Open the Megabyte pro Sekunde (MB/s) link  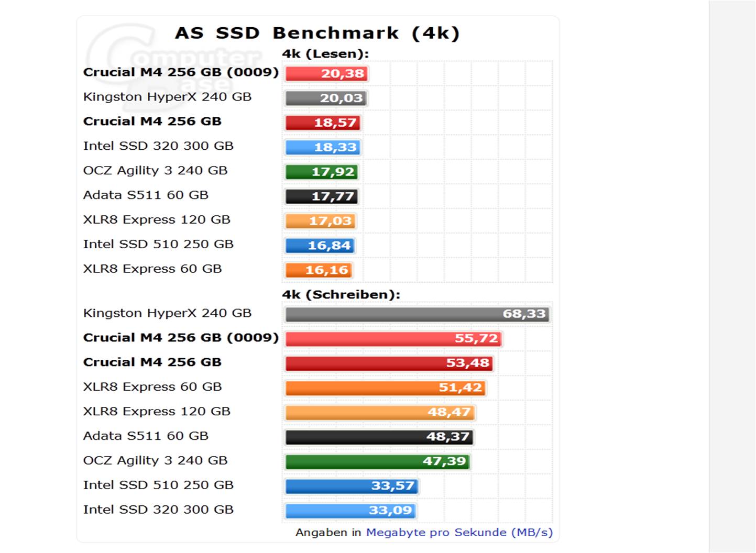(x=459, y=533)
